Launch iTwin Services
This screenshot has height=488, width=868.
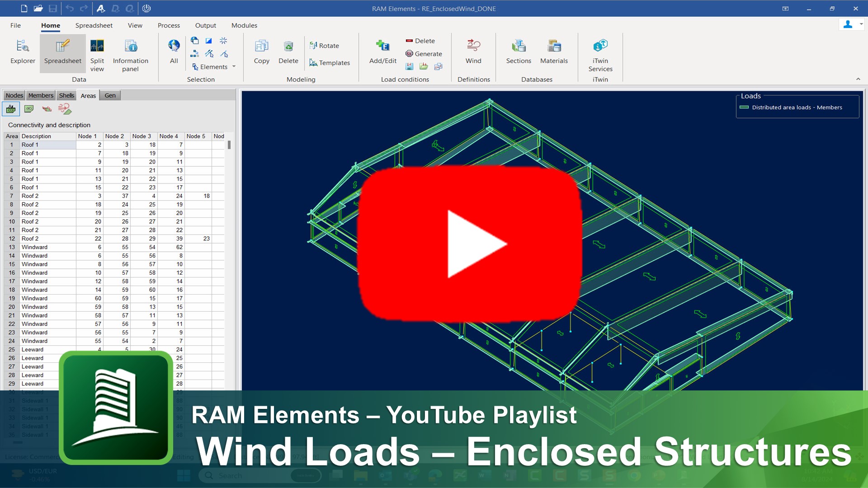pyautogui.click(x=600, y=55)
